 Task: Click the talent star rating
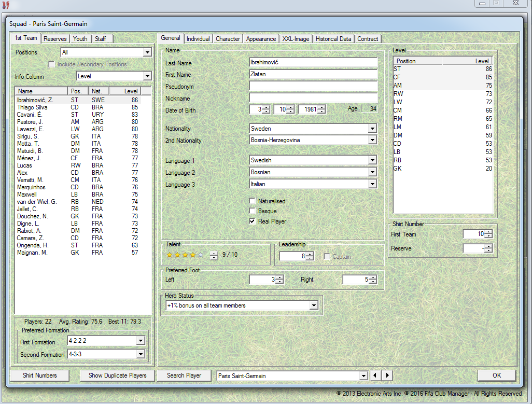tap(185, 255)
